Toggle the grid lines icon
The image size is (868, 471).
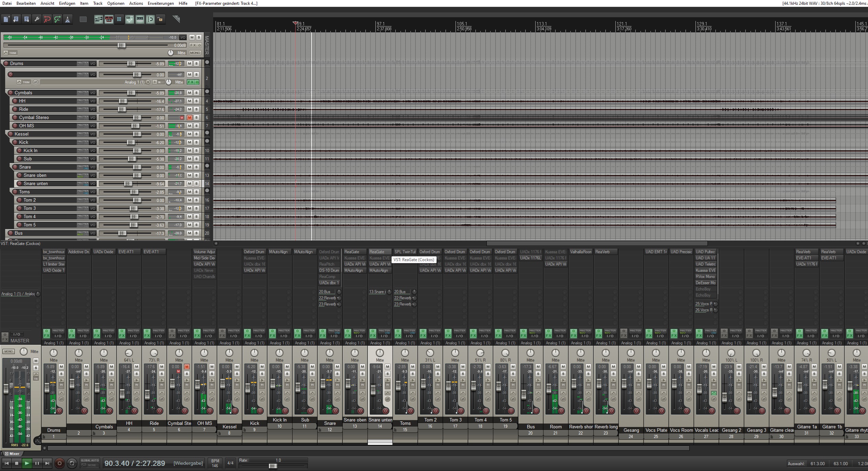pyautogui.click(x=119, y=19)
